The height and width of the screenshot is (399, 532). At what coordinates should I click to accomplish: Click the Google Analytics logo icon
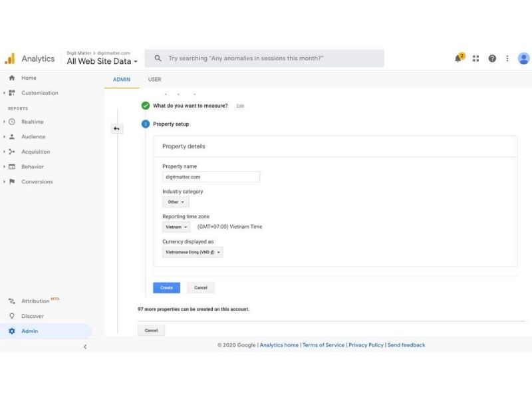pyautogui.click(x=10, y=59)
